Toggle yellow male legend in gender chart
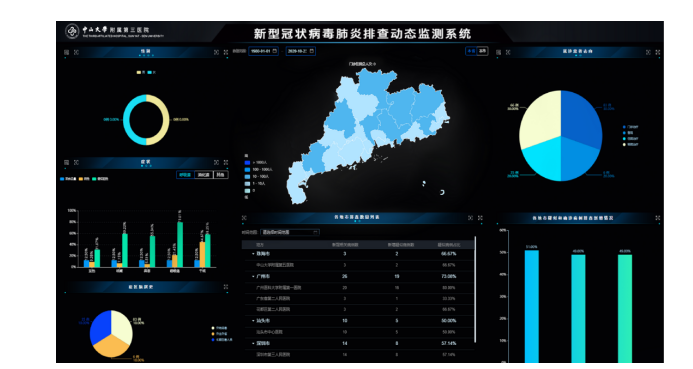This screenshot has height=369, width=693. pos(141,72)
